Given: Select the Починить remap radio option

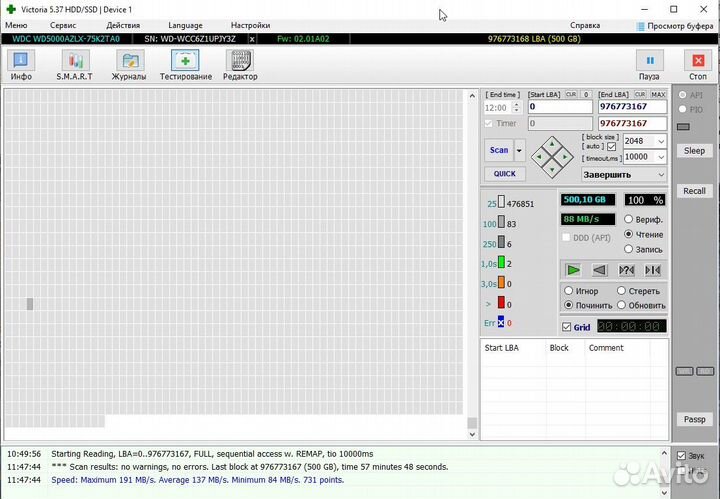Looking at the screenshot, I should click(568, 305).
